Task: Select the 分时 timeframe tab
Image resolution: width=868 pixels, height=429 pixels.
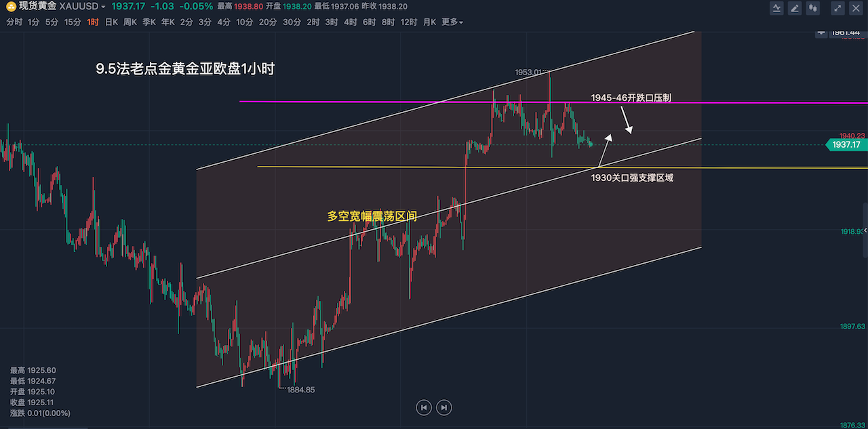Action: coord(14,22)
